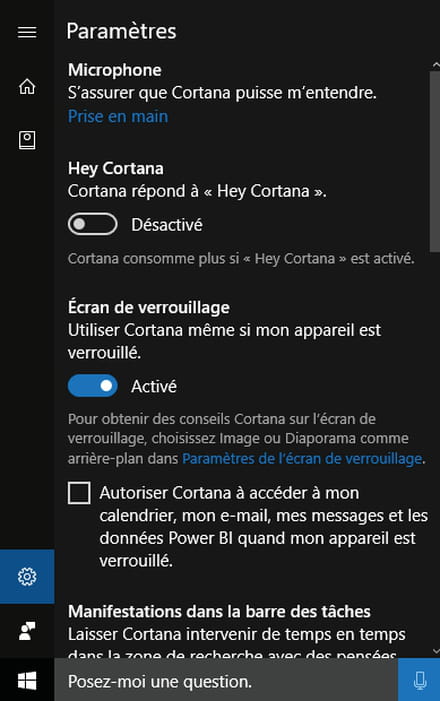Open the Prise en main link
This screenshot has width=440, height=701.
tap(118, 116)
